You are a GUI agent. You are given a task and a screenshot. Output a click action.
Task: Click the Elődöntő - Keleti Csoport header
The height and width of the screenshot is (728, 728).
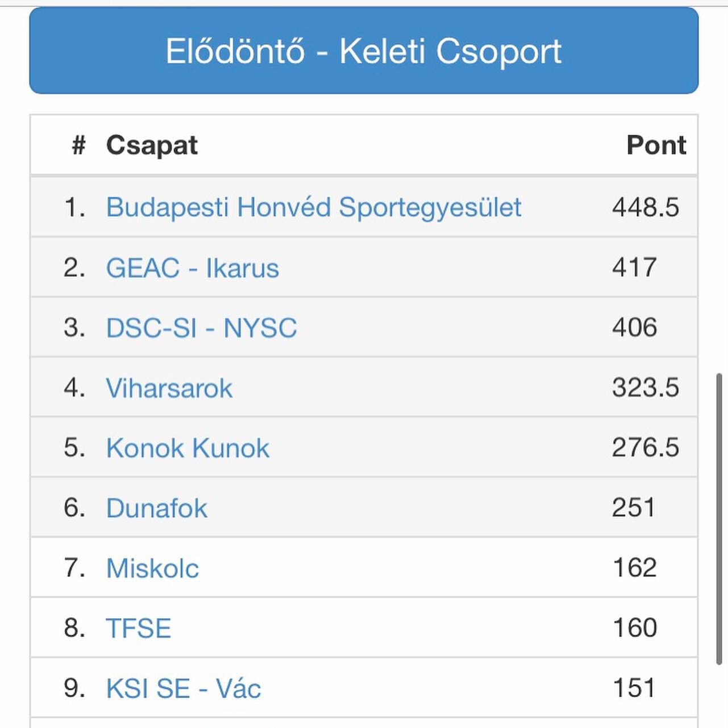(364, 51)
